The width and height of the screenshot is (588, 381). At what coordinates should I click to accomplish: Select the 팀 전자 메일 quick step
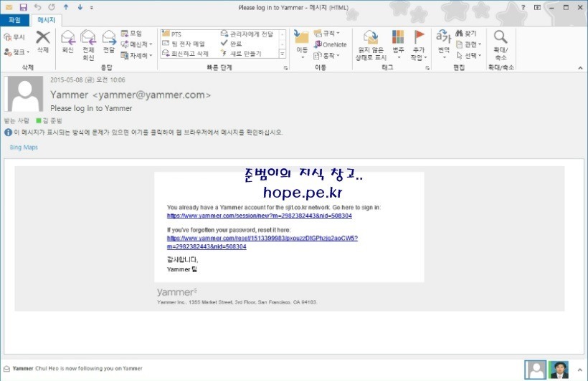coord(184,44)
